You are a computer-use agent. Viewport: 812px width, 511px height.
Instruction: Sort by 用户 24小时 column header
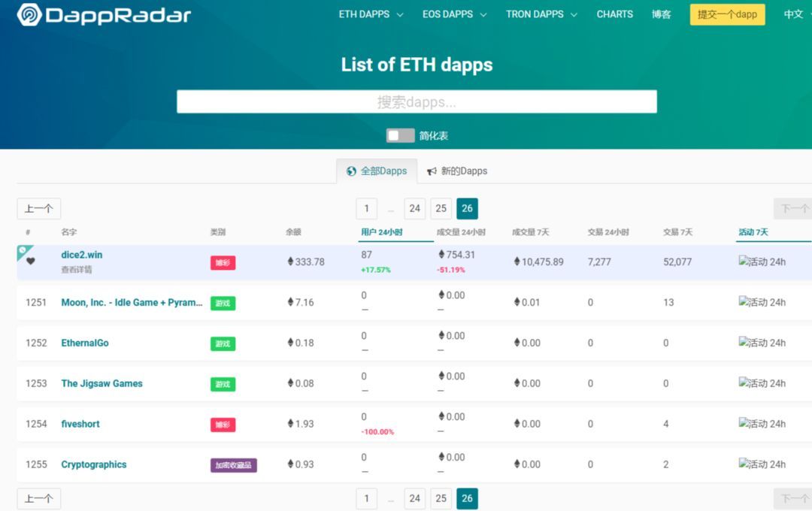click(382, 232)
